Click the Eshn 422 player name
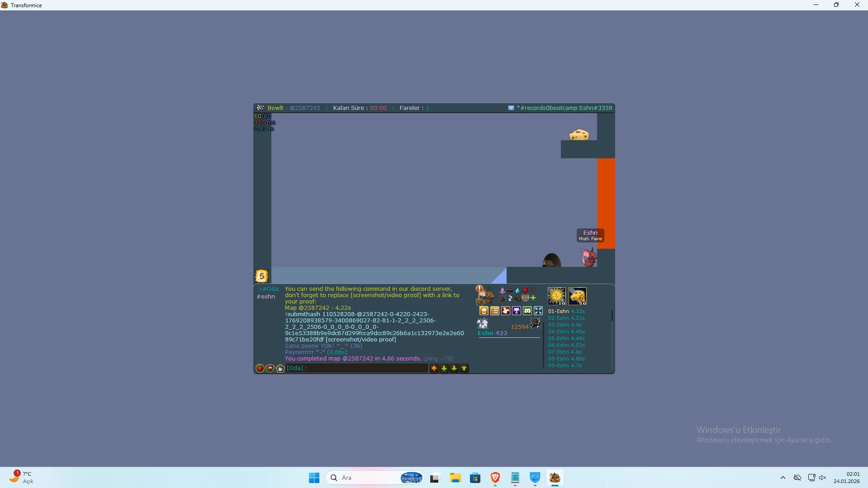 493,333
